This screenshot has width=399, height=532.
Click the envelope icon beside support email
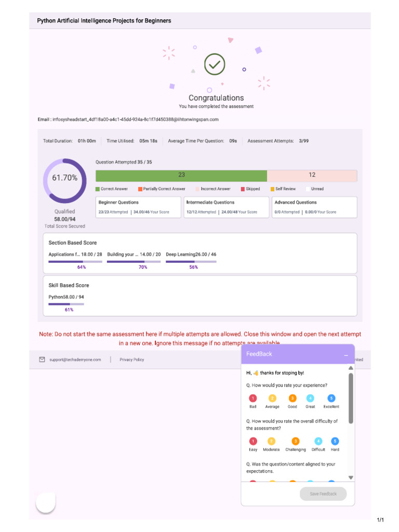tap(42, 360)
